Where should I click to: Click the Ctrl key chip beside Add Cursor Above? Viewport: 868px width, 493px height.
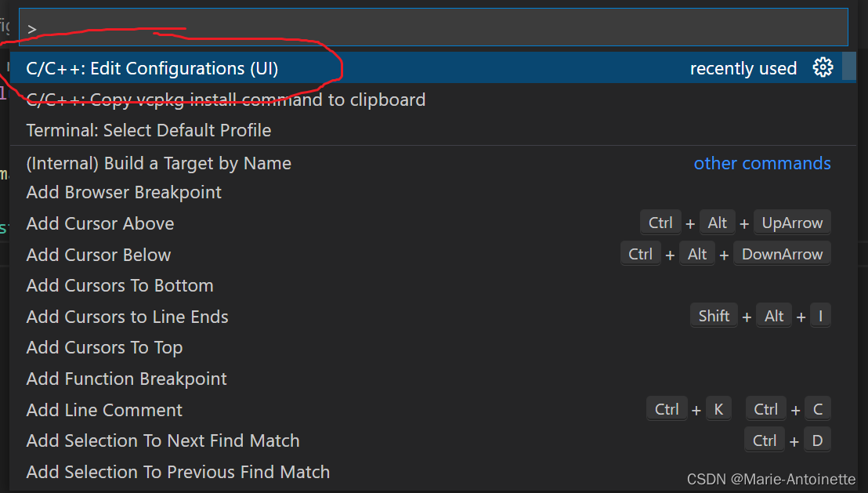(660, 222)
